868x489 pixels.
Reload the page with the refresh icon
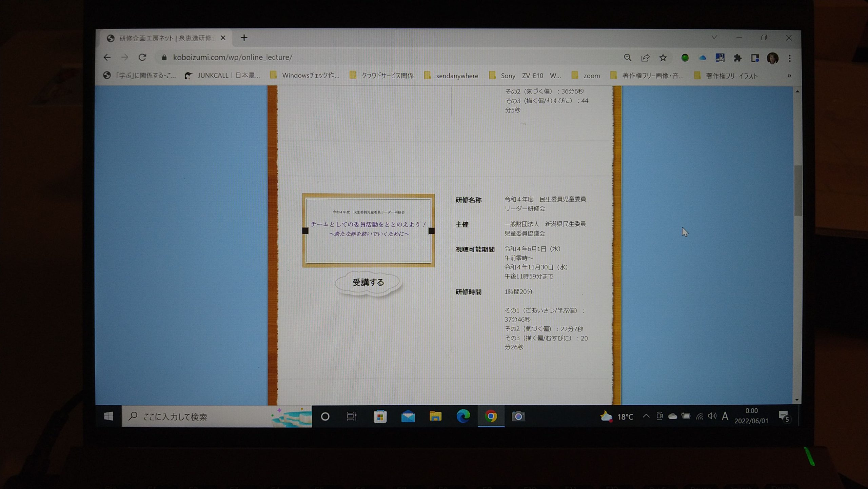tap(142, 58)
